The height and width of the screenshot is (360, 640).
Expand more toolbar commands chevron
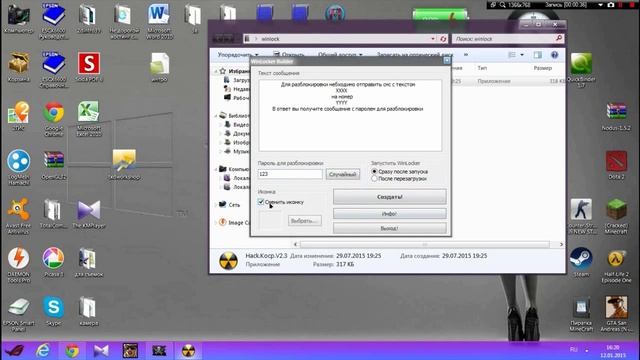466,54
